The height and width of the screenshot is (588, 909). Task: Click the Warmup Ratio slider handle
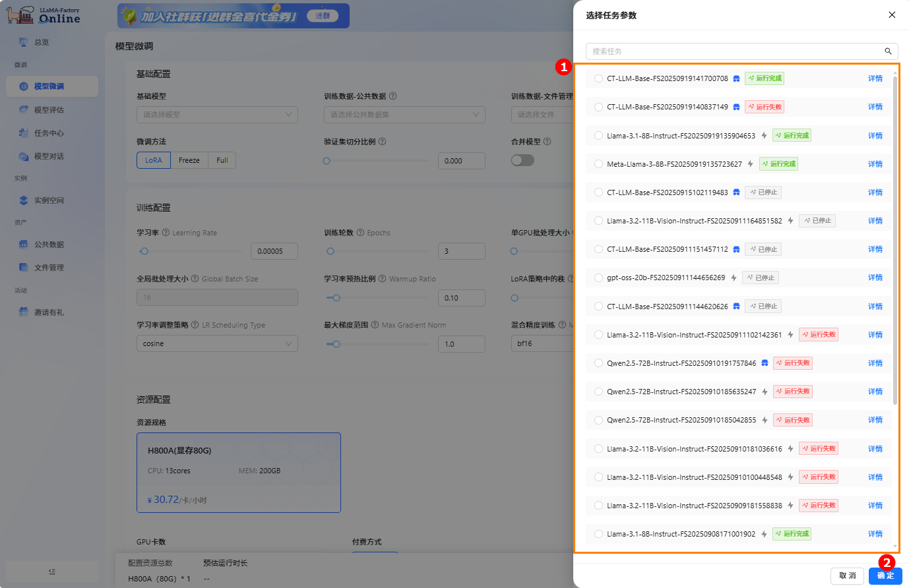click(335, 298)
